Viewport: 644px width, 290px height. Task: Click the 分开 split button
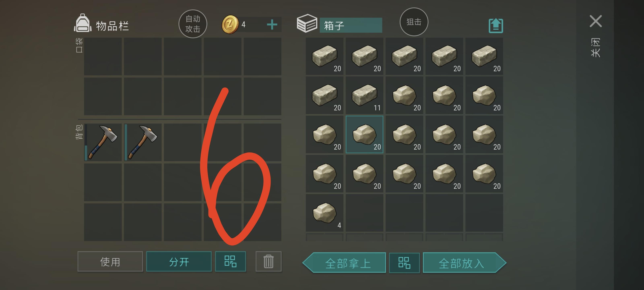click(179, 261)
